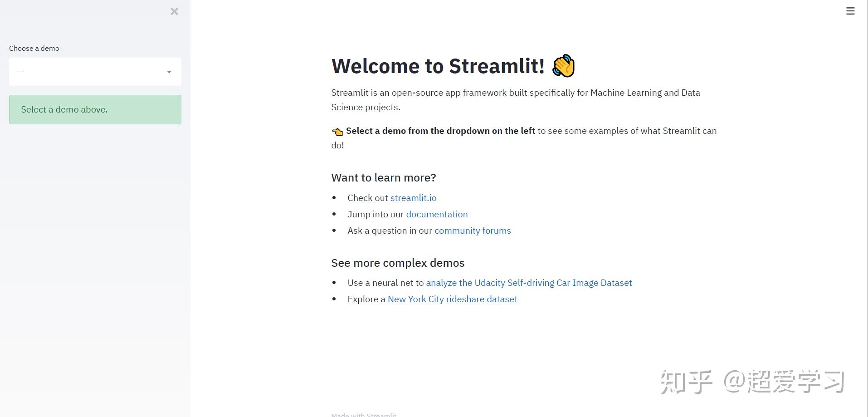
Task: Close the sidebar with the X icon
Action: (174, 11)
